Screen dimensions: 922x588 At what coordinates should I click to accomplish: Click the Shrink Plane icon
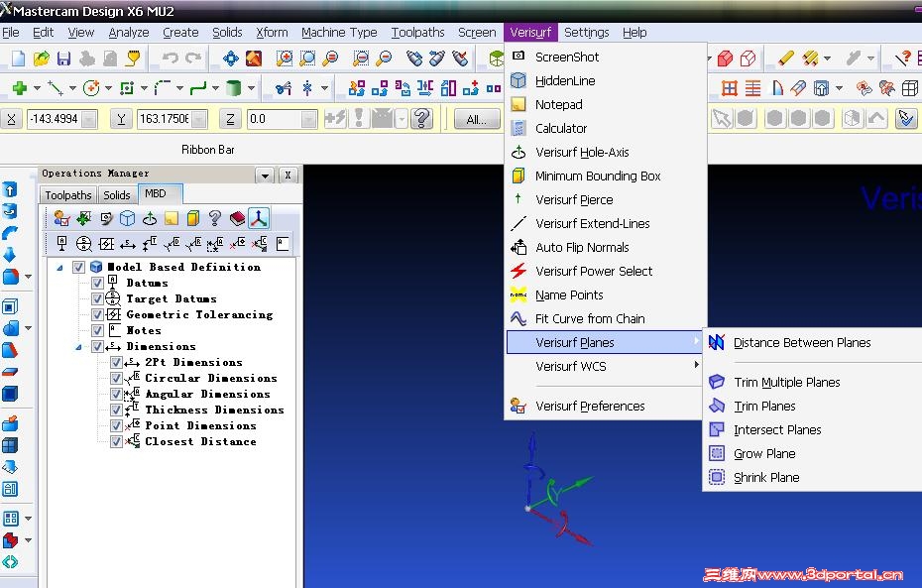click(716, 477)
